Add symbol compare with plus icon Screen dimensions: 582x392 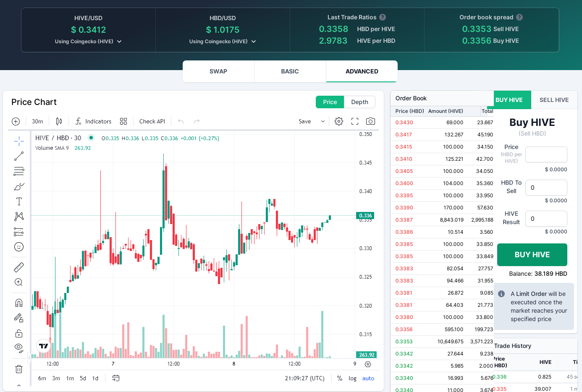click(x=16, y=121)
